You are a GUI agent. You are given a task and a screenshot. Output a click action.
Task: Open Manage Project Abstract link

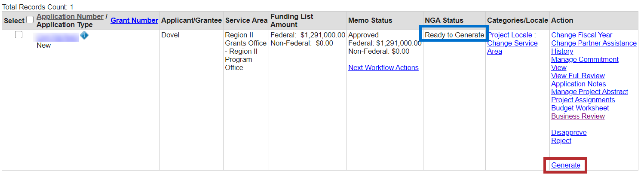(589, 92)
